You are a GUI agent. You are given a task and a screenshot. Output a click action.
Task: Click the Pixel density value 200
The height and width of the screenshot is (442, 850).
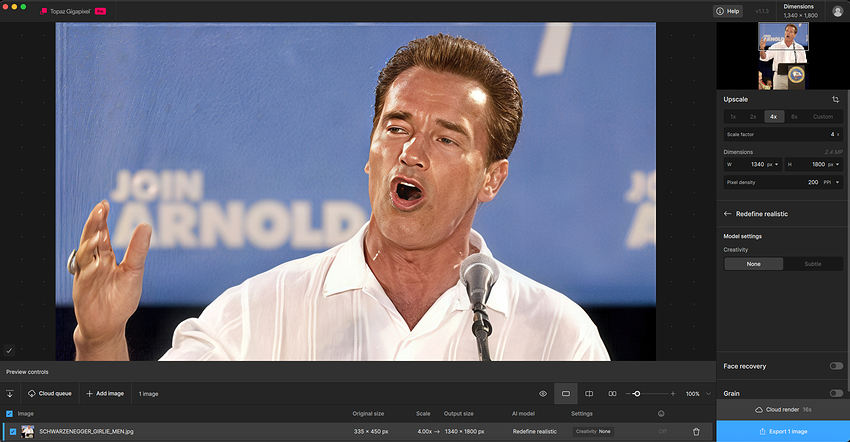(813, 182)
